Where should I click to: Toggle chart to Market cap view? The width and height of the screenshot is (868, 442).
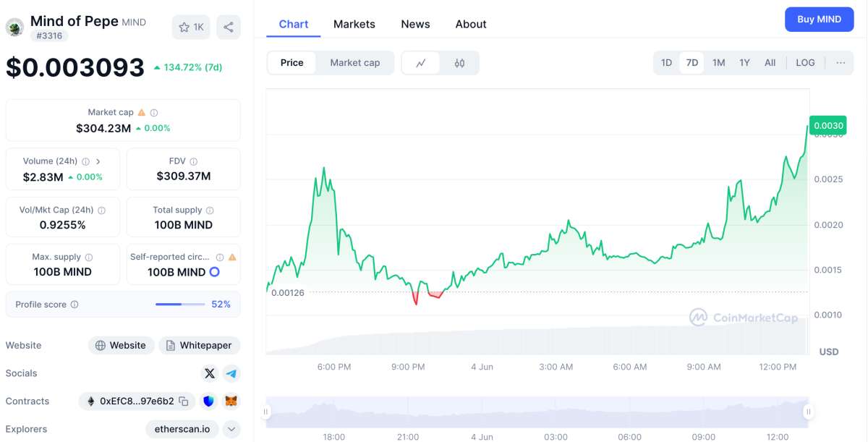coord(355,63)
